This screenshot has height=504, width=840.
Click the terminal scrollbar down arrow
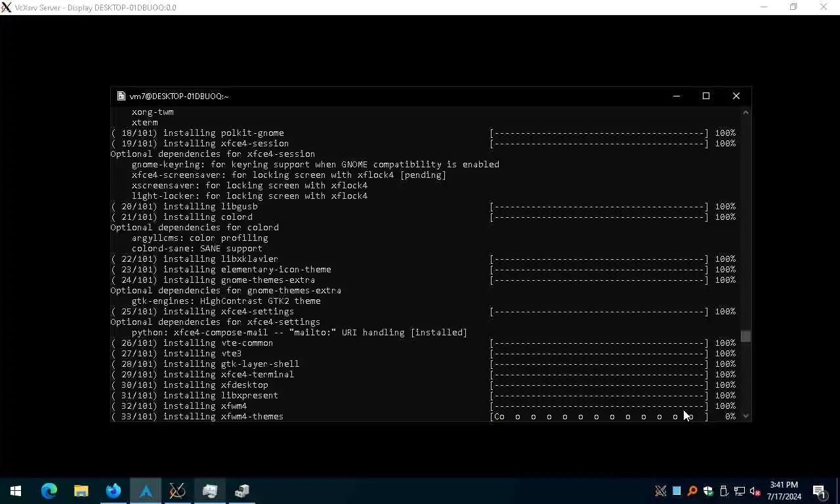point(745,416)
